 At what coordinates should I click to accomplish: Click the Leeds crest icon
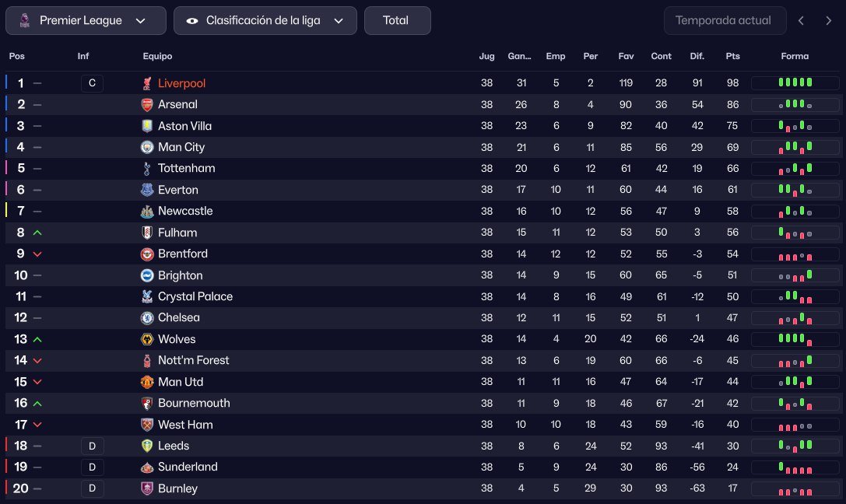point(147,446)
